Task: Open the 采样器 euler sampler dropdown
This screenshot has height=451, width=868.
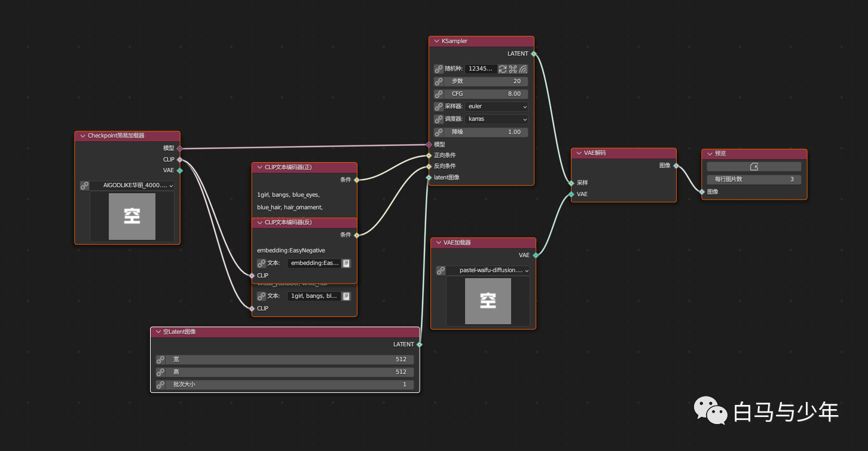Action: point(497,106)
